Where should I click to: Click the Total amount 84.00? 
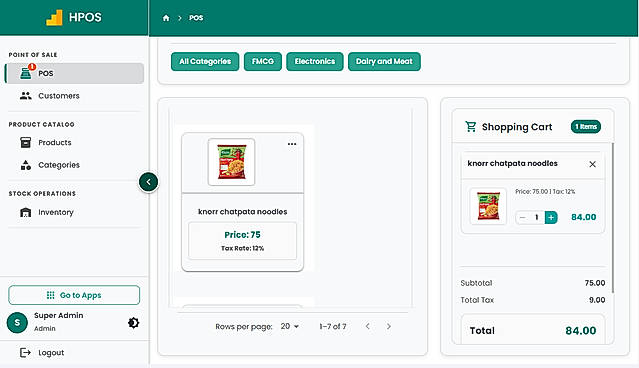click(x=581, y=331)
